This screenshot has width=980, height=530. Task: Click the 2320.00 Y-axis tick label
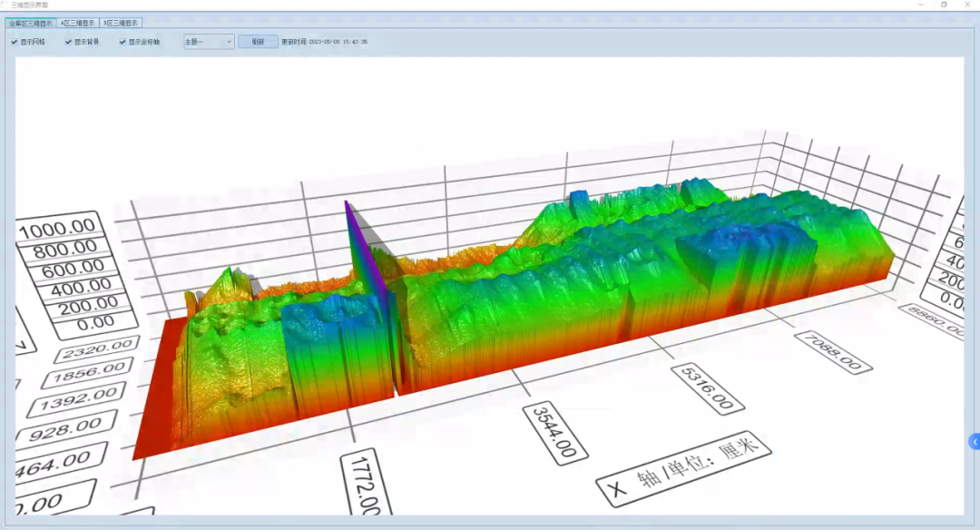click(95, 349)
